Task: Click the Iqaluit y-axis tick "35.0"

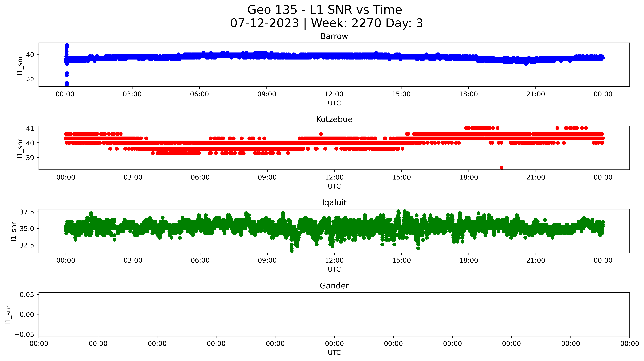Action: tap(27, 229)
